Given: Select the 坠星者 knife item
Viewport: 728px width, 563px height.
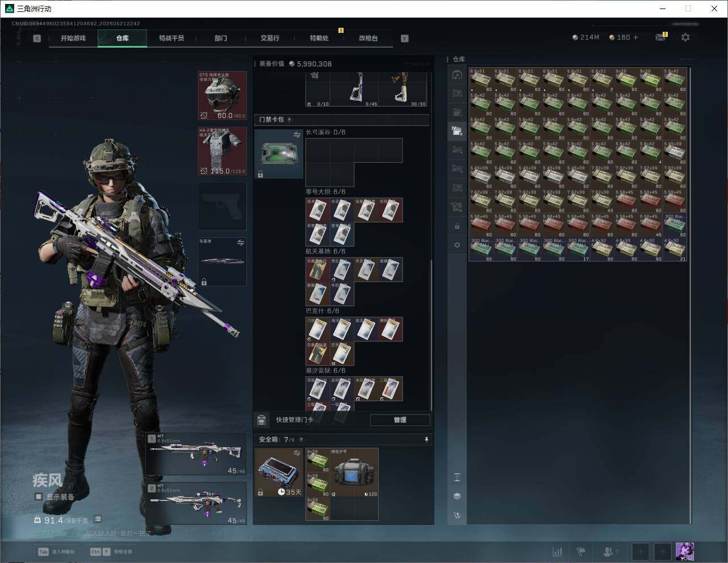Looking at the screenshot, I should coord(222,262).
